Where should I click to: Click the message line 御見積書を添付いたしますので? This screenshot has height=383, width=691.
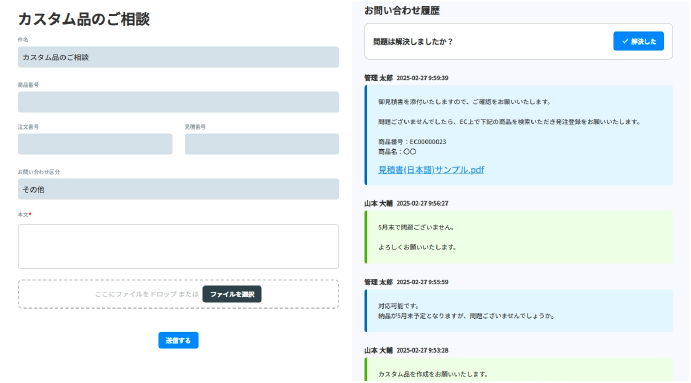pyautogui.click(x=464, y=102)
